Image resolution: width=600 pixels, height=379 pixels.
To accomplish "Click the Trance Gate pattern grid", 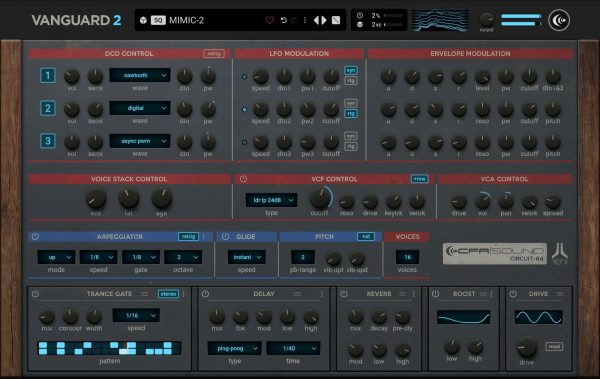I will (x=109, y=348).
